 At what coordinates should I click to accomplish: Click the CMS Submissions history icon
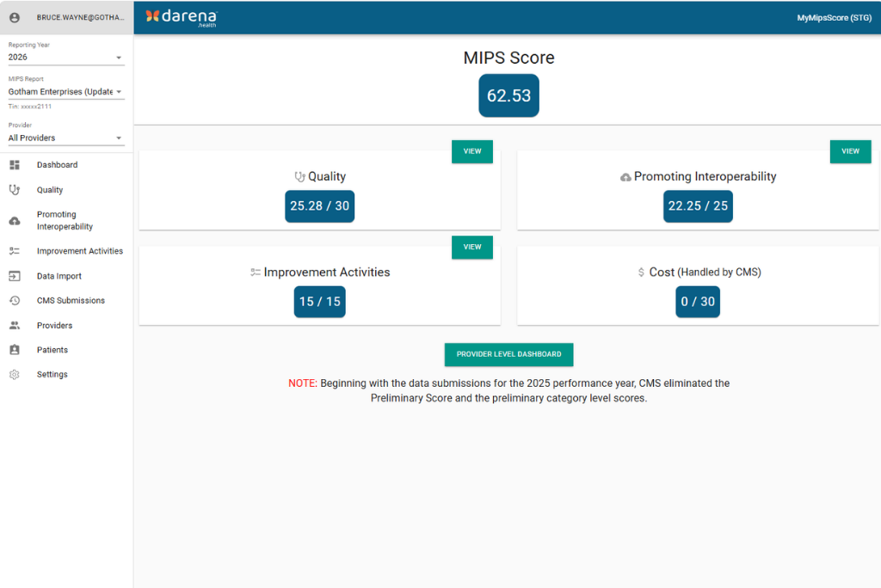[15, 301]
